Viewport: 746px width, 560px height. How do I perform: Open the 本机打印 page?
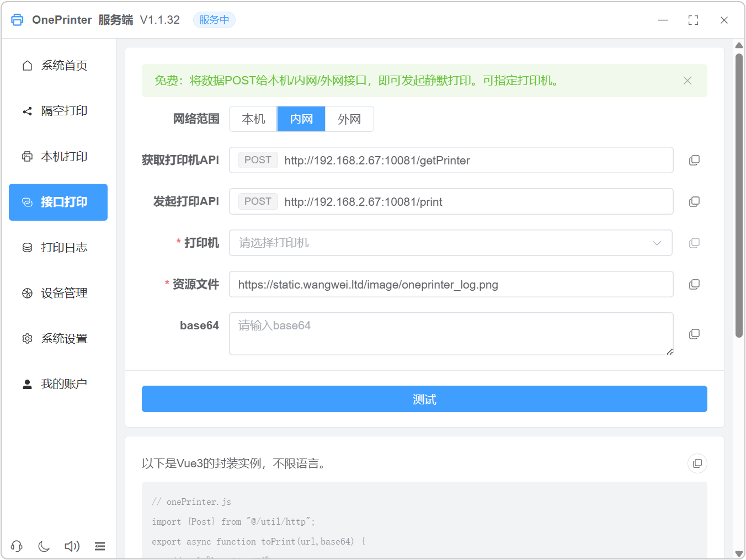[x=58, y=157]
